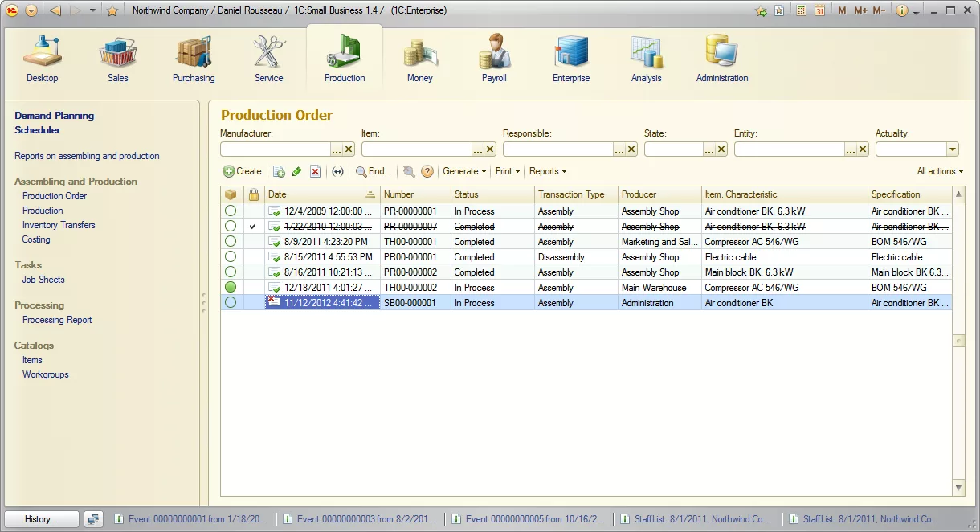Click the box icon column header
Screen dimensions: 980x532
pos(231,194)
